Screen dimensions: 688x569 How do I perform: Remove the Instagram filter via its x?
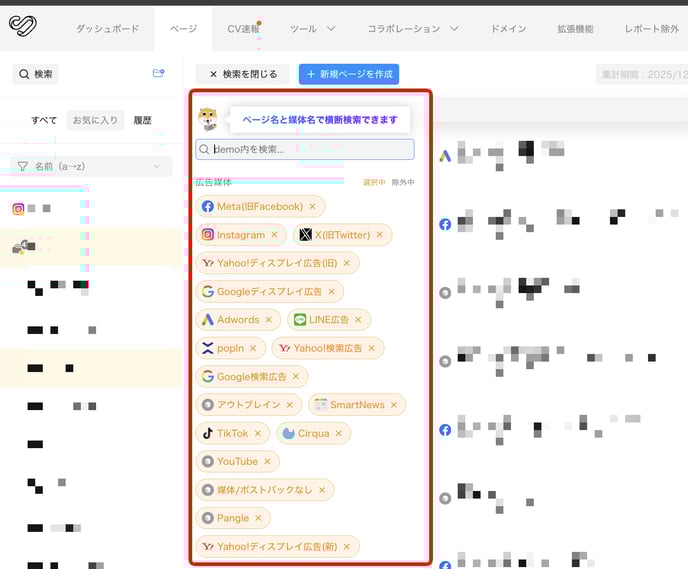tap(274, 235)
